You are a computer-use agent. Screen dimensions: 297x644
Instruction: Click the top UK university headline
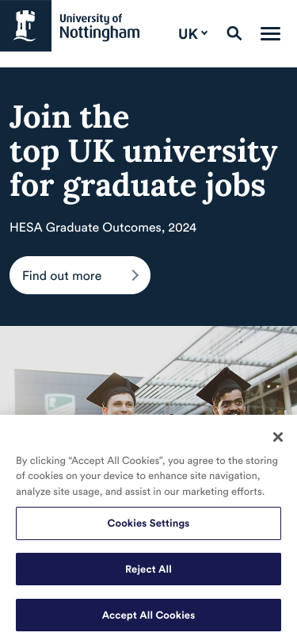143,152
